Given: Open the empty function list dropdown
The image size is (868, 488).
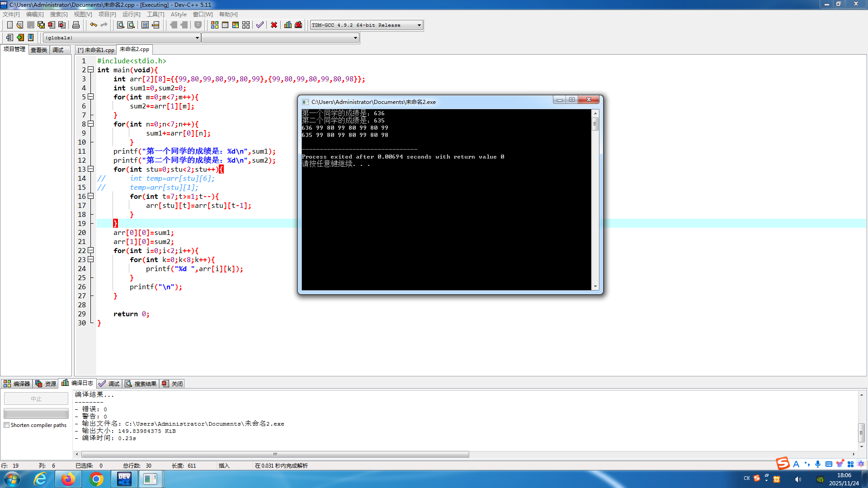Looking at the screenshot, I should 355,38.
